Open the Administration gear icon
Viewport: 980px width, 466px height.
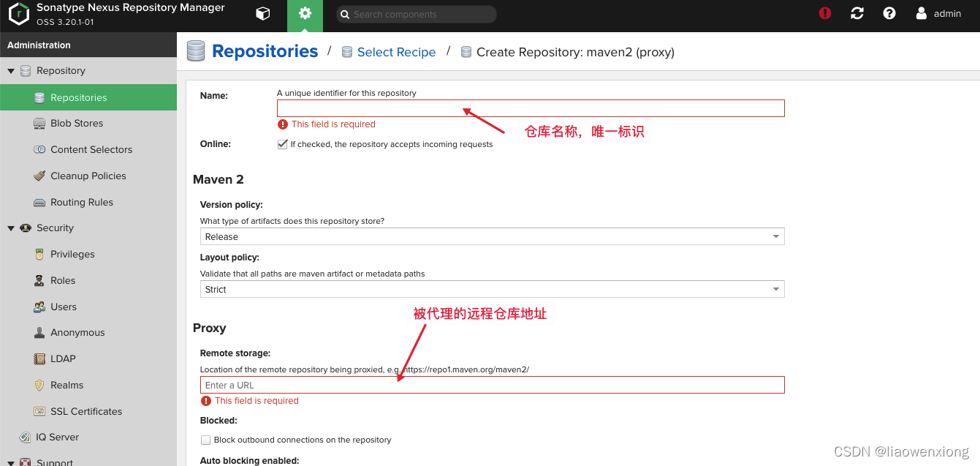tap(305, 13)
